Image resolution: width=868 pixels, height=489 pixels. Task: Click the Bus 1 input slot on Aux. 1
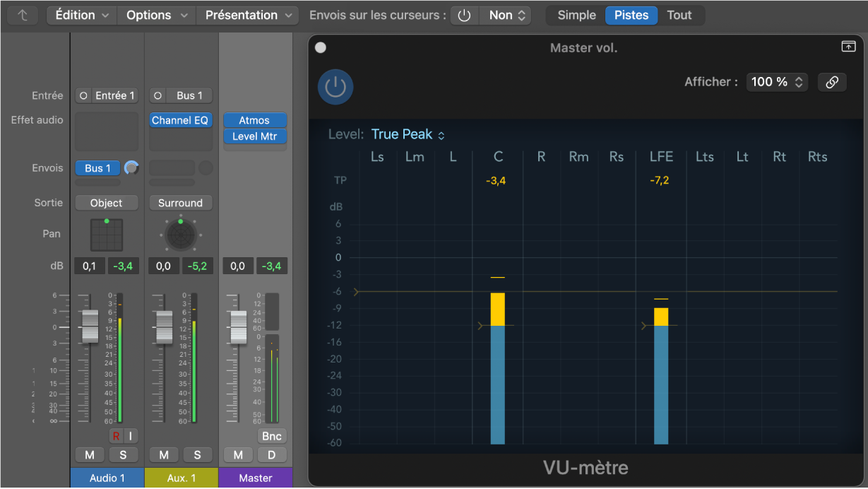click(189, 95)
